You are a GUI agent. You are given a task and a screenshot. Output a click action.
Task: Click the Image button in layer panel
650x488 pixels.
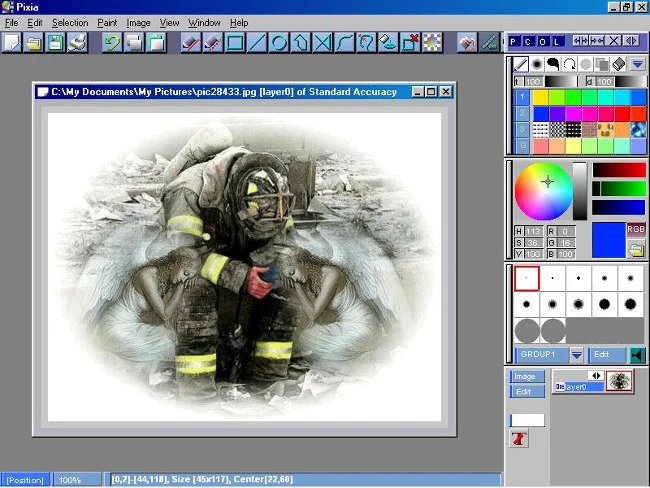(x=526, y=376)
